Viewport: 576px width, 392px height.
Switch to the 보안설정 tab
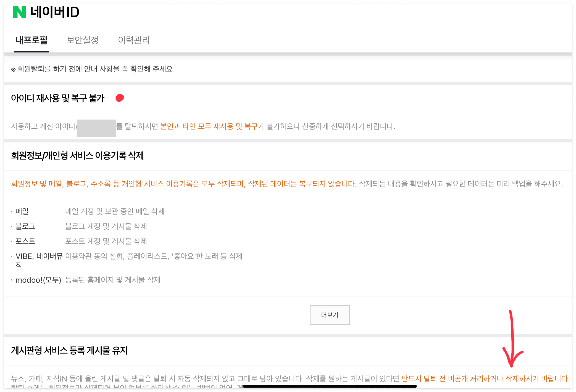point(83,40)
